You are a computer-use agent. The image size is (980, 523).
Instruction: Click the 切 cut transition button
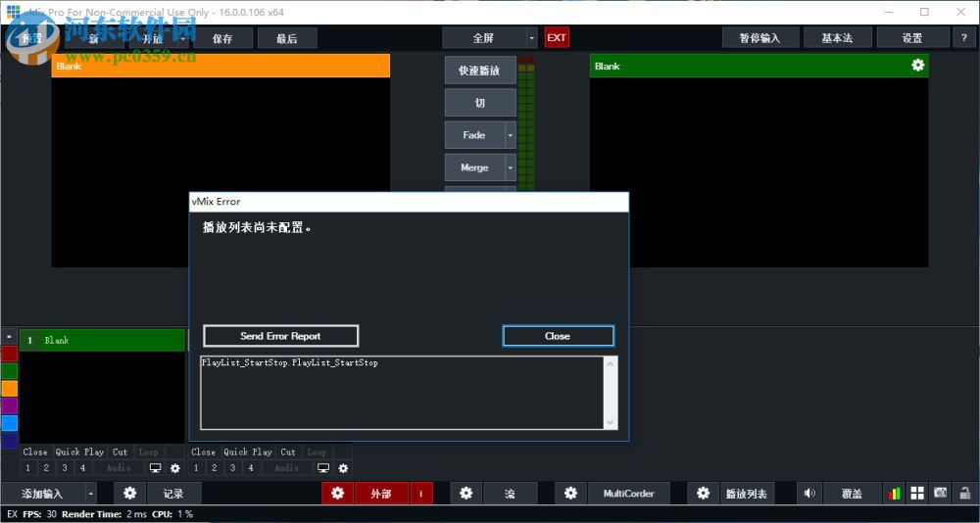(480, 103)
